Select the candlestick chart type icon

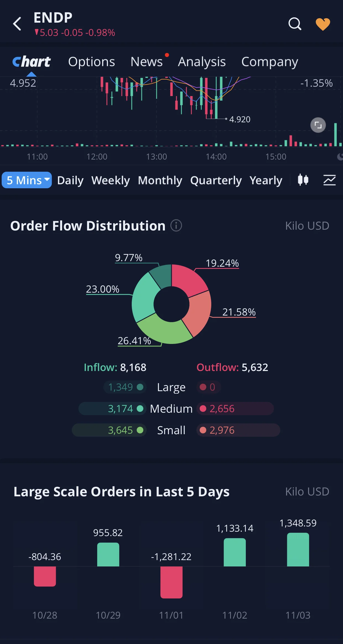click(303, 180)
